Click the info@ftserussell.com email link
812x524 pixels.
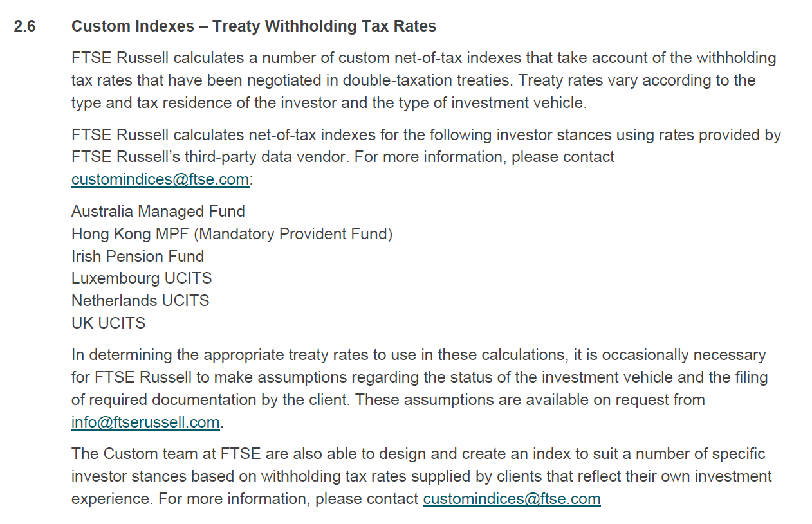[145, 422]
